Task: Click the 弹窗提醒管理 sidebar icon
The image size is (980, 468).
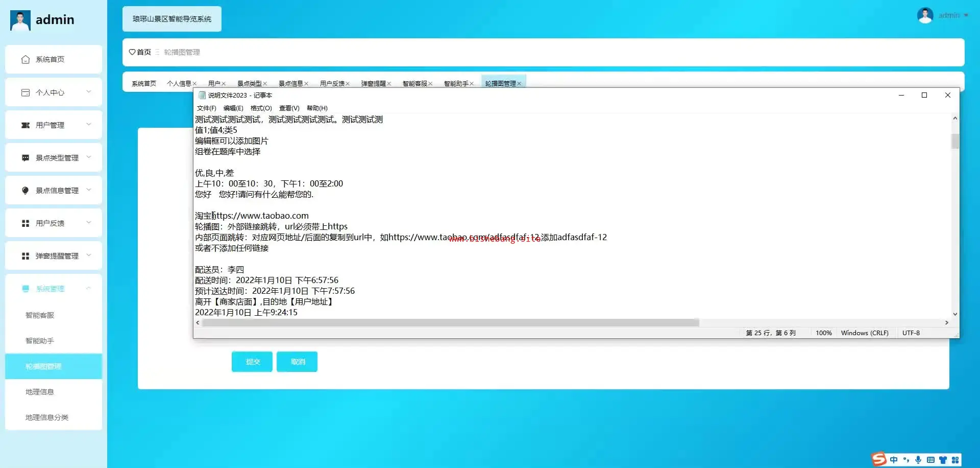Action: (x=26, y=256)
